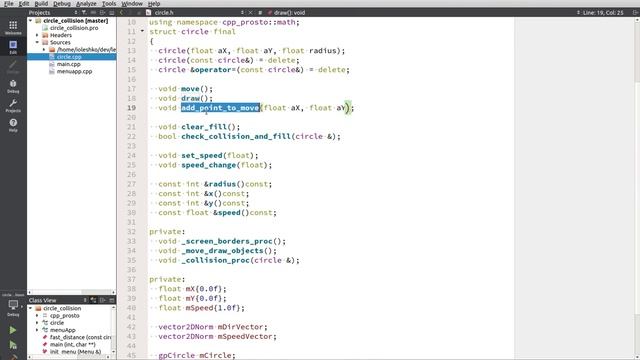Close circle.h document with X icon
640x360 pixels.
point(251,13)
